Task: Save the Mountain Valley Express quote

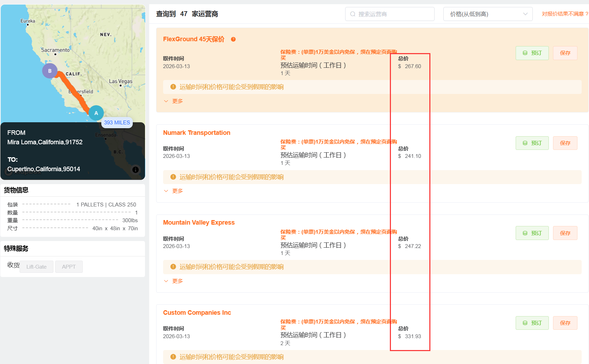Action: tap(565, 233)
